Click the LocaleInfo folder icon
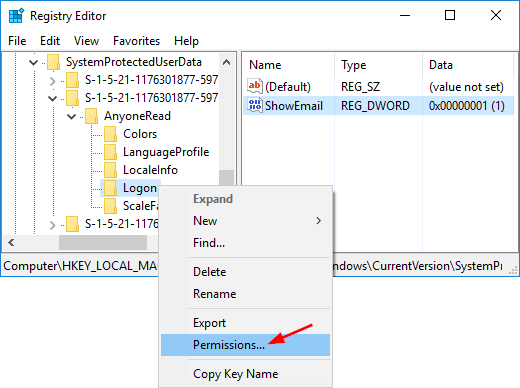This screenshot has width=520, height=388. tap(110, 170)
